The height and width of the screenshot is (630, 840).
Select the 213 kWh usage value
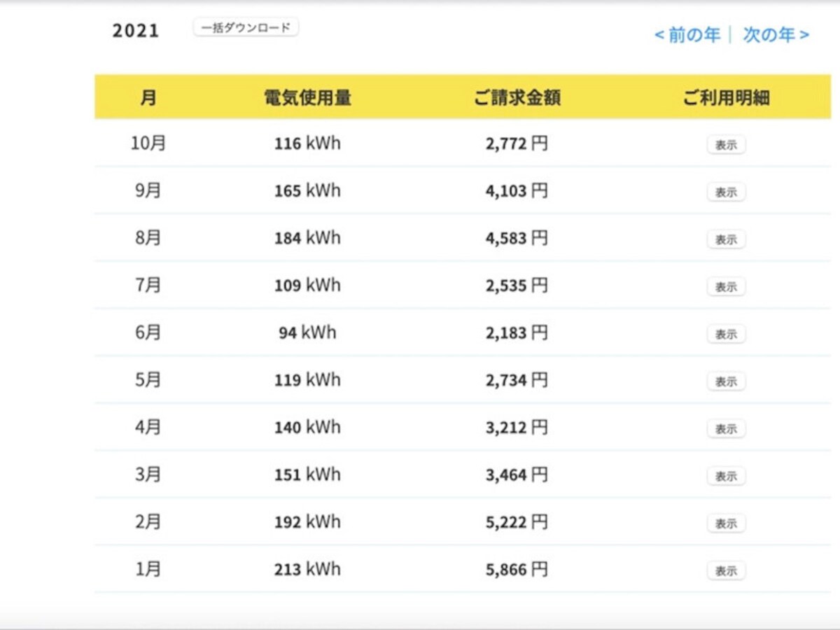(307, 569)
